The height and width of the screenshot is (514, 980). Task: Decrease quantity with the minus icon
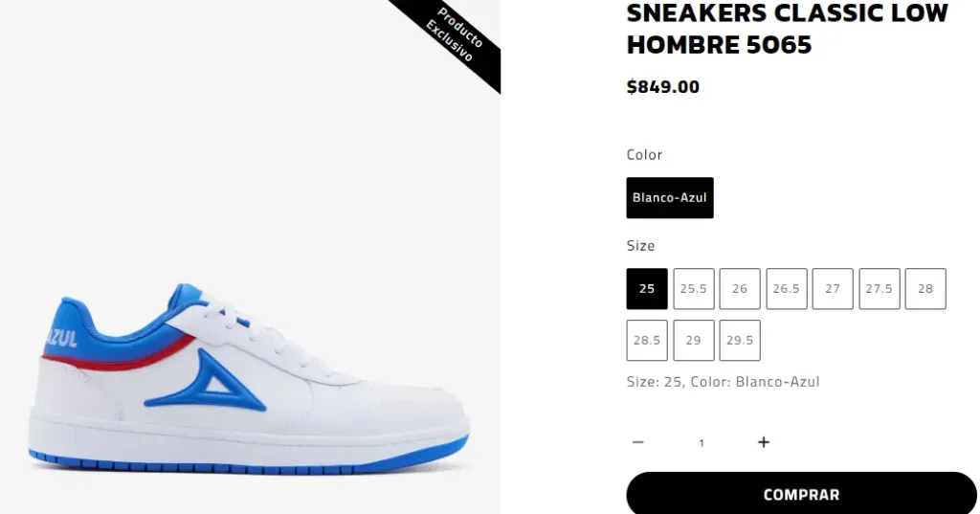tap(637, 442)
